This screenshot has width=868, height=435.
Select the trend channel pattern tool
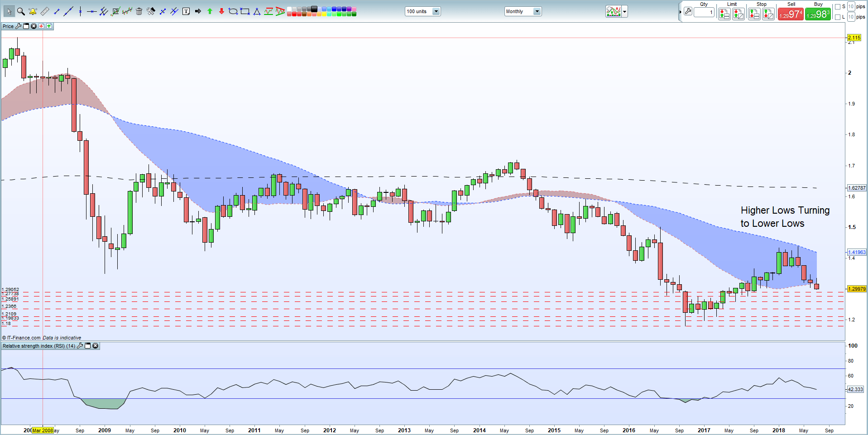(x=269, y=11)
